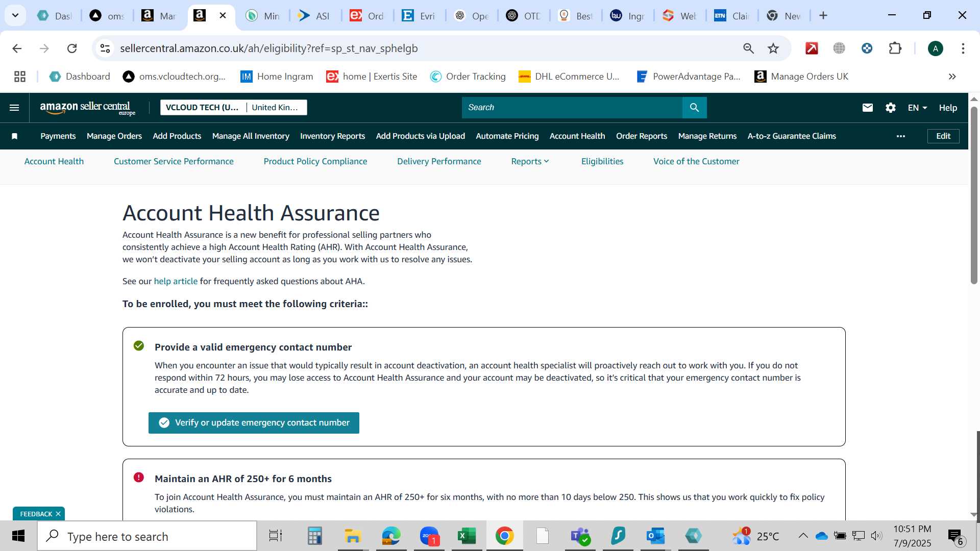The height and width of the screenshot is (551, 980).
Task: Click the search magnifier button
Action: coord(694,108)
